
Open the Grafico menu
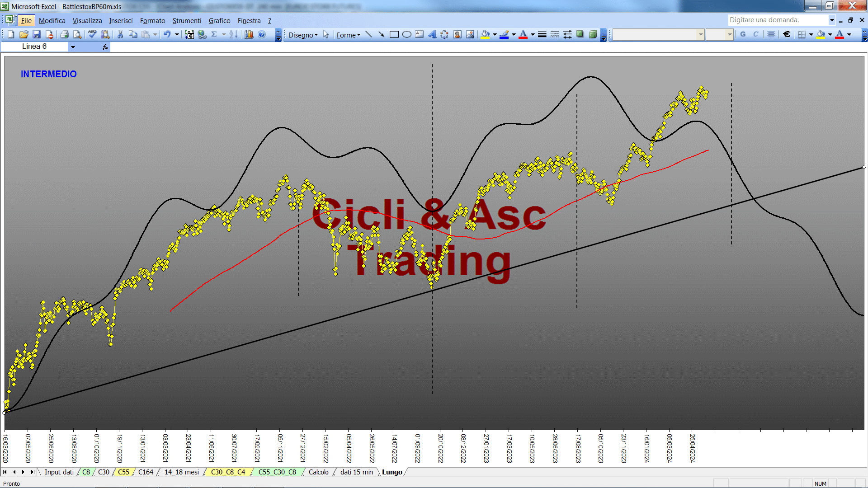point(219,21)
